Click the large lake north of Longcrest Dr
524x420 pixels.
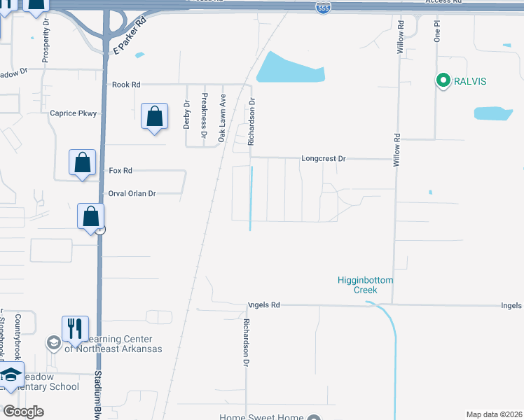click(289, 69)
